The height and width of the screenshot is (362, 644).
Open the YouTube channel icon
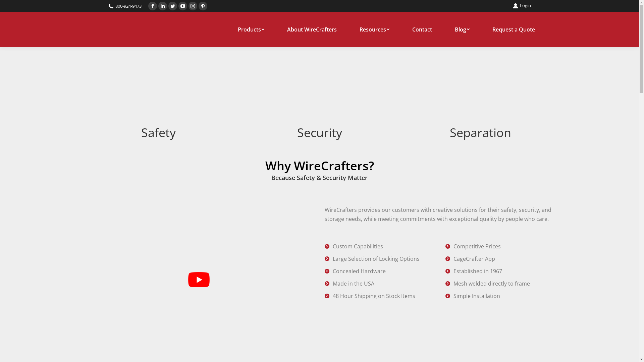coord(183,6)
